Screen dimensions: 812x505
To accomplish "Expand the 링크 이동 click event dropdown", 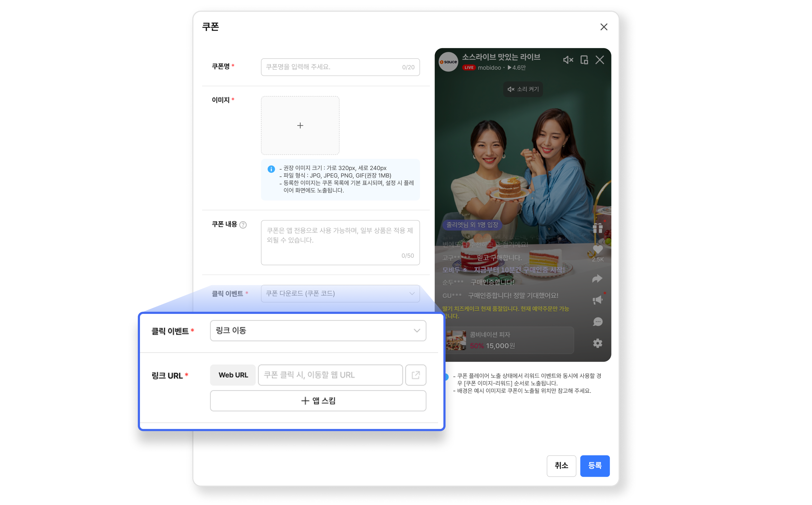I will tap(318, 330).
